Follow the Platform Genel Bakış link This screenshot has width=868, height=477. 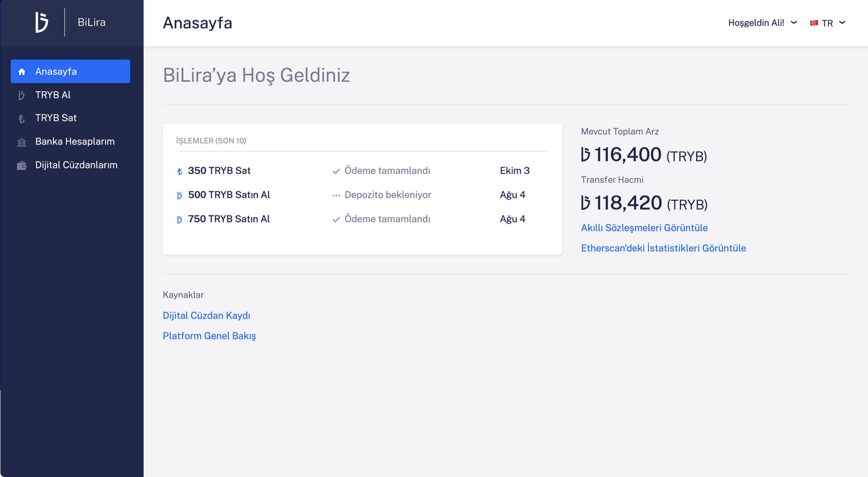coord(209,336)
